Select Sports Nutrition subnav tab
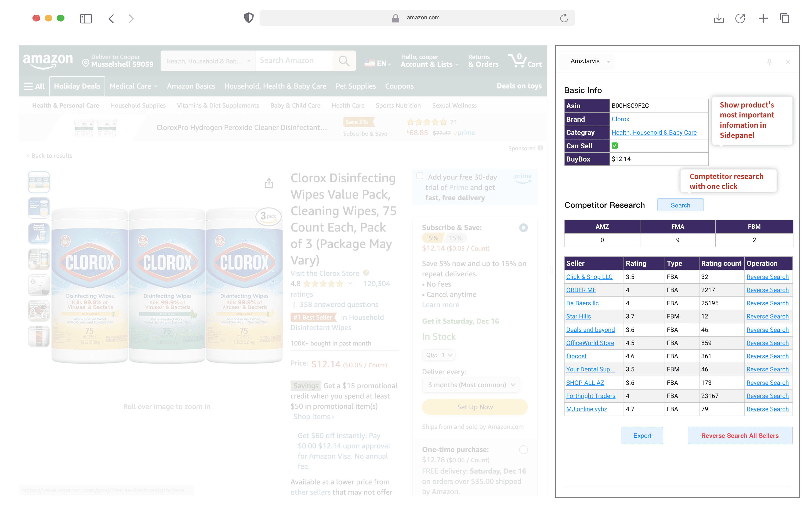The height and width of the screenshot is (509, 812). coord(398,105)
